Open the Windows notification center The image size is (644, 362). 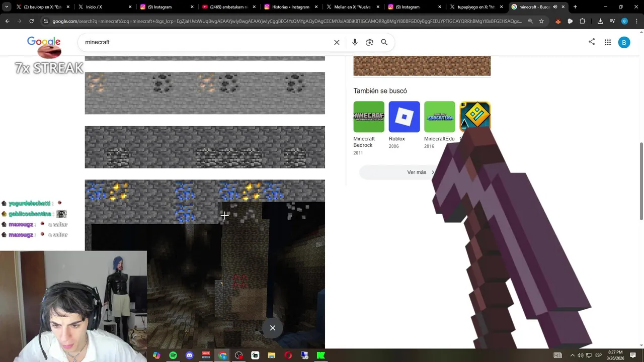(x=633, y=355)
